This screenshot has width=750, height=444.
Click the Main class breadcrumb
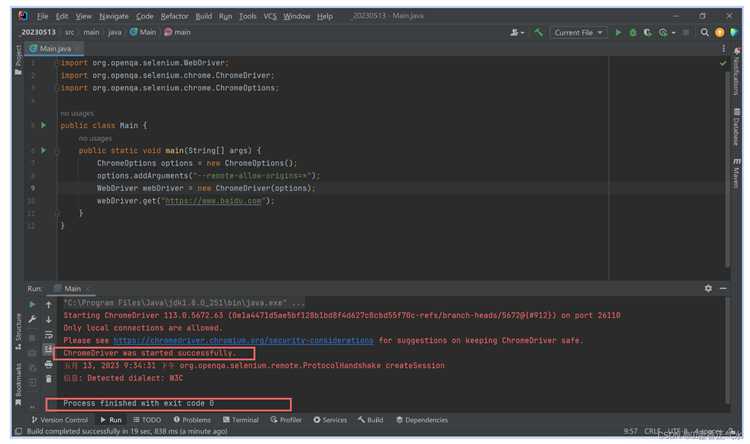click(143, 33)
